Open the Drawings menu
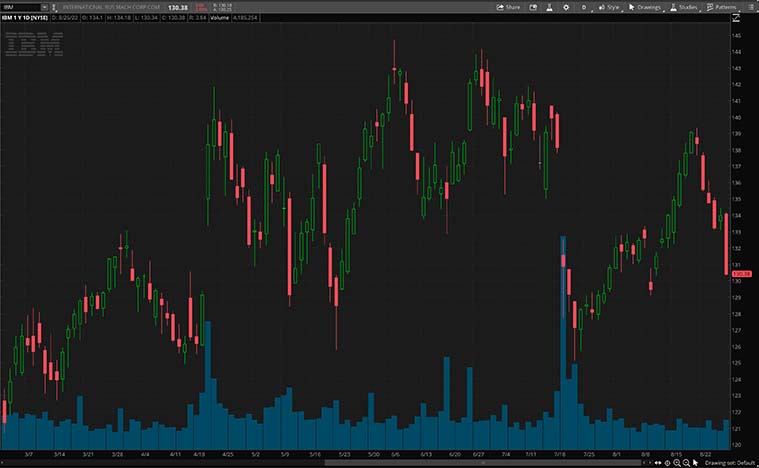The image size is (759, 468). point(645,6)
